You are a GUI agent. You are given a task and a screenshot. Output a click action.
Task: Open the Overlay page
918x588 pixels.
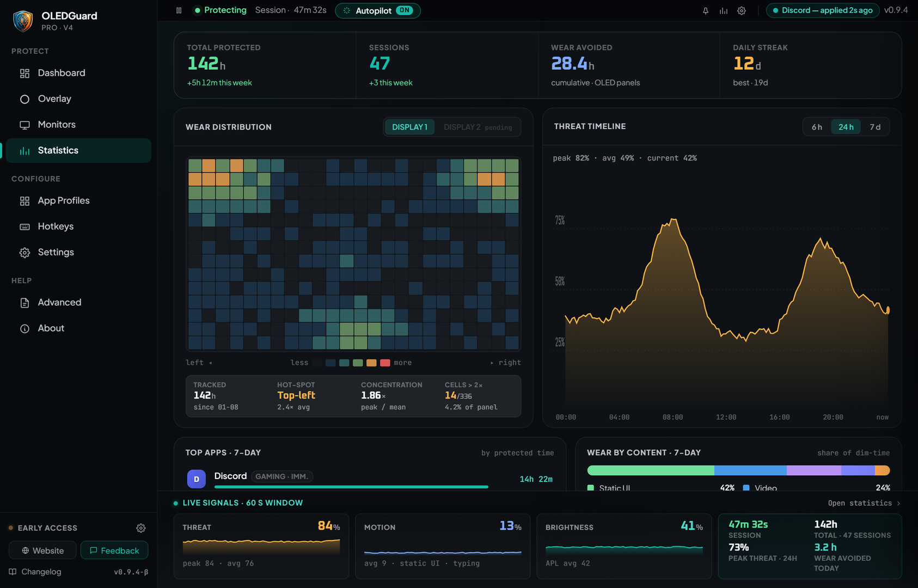[x=78, y=99]
